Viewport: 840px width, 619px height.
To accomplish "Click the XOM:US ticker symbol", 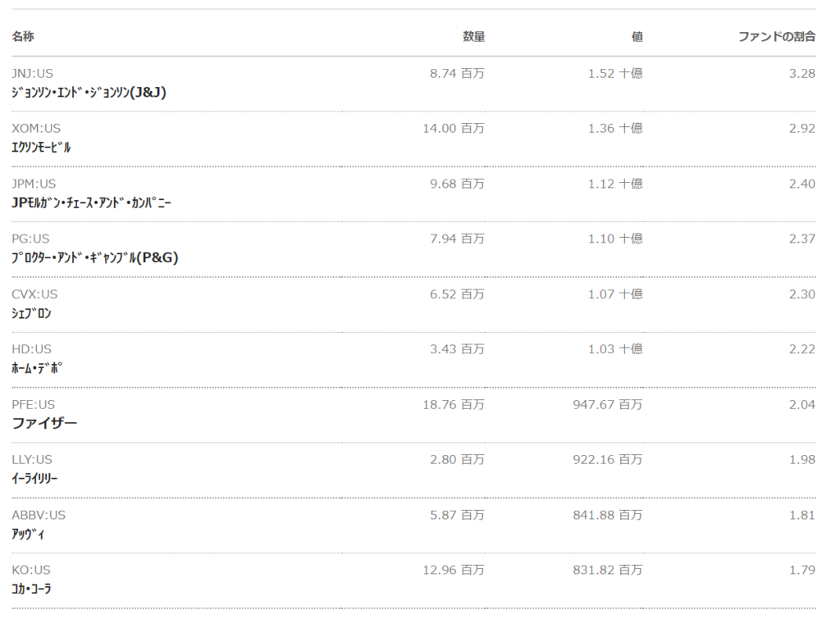I will (36, 128).
